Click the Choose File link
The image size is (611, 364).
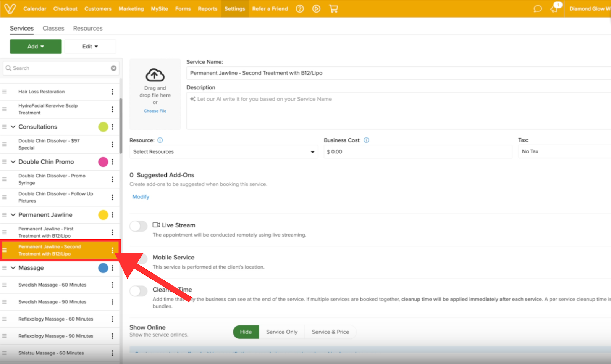(155, 111)
